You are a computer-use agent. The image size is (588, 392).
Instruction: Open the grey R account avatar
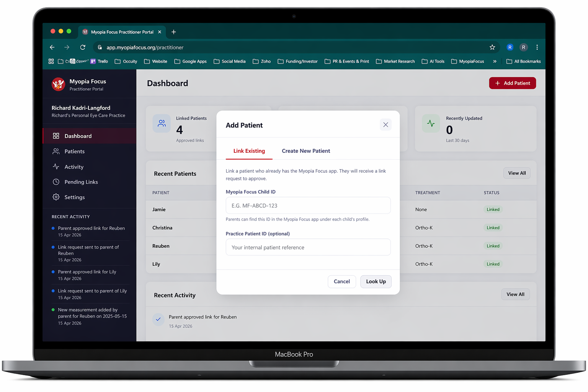[523, 47]
